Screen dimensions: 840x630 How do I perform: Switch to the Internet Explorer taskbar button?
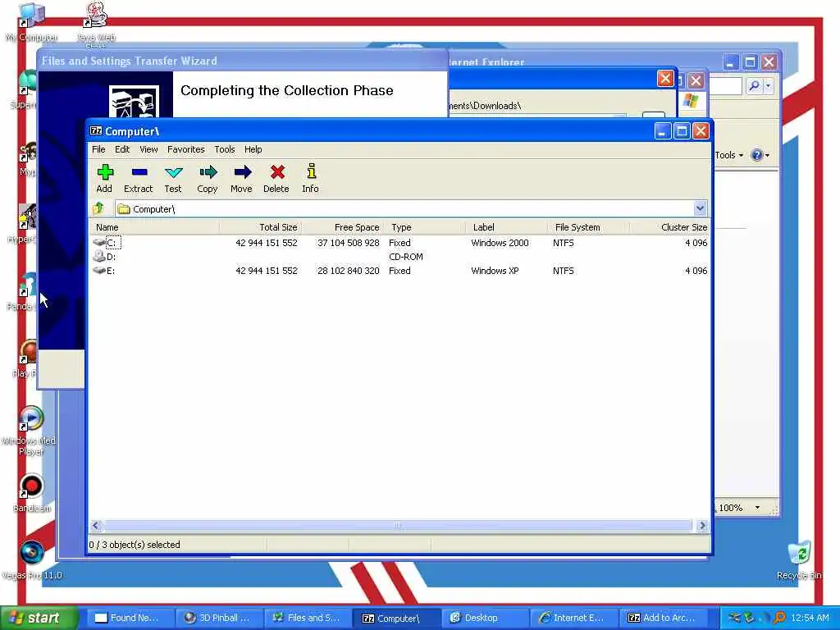[574, 618]
